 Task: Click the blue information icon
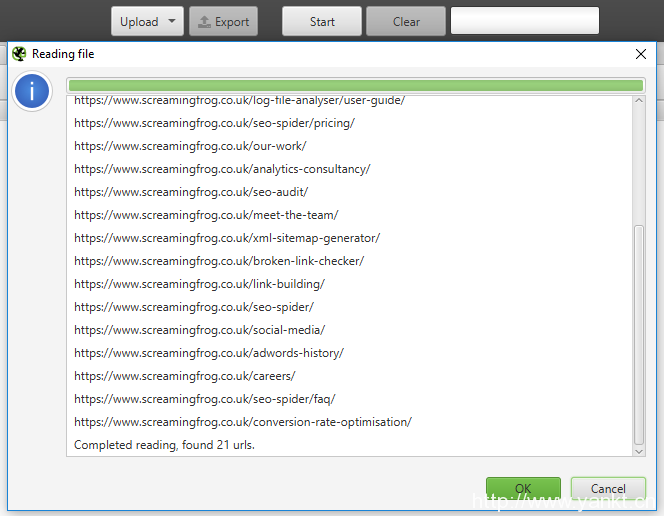pos(32,93)
